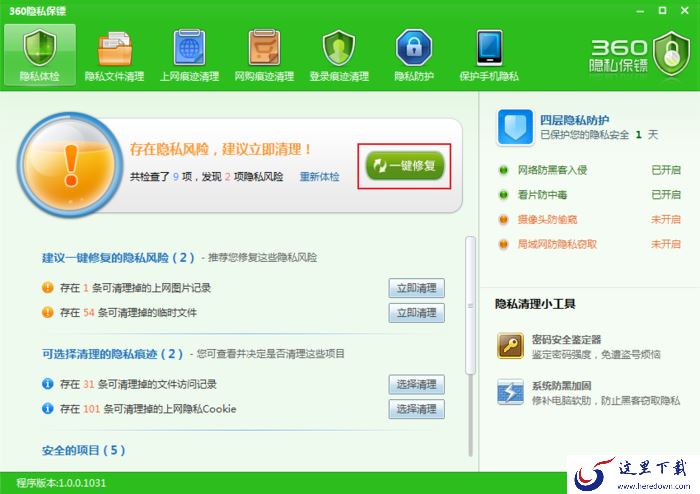Close the 360隐私保镖 window

(685, 10)
